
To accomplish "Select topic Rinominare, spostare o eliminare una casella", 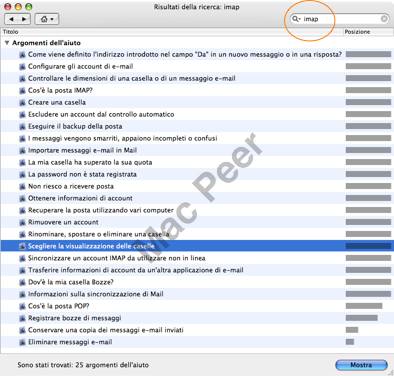I will [99, 234].
